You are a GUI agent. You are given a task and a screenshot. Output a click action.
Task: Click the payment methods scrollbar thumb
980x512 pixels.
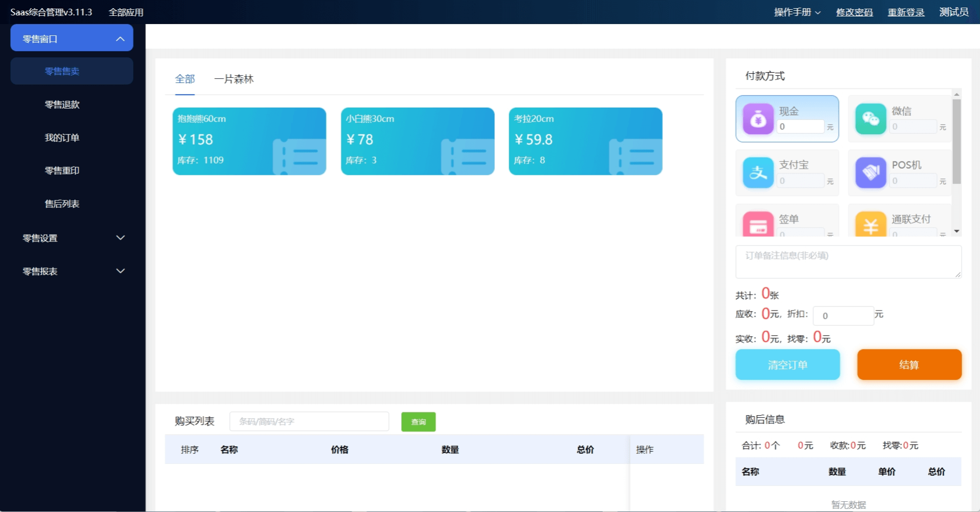tap(956, 141)
